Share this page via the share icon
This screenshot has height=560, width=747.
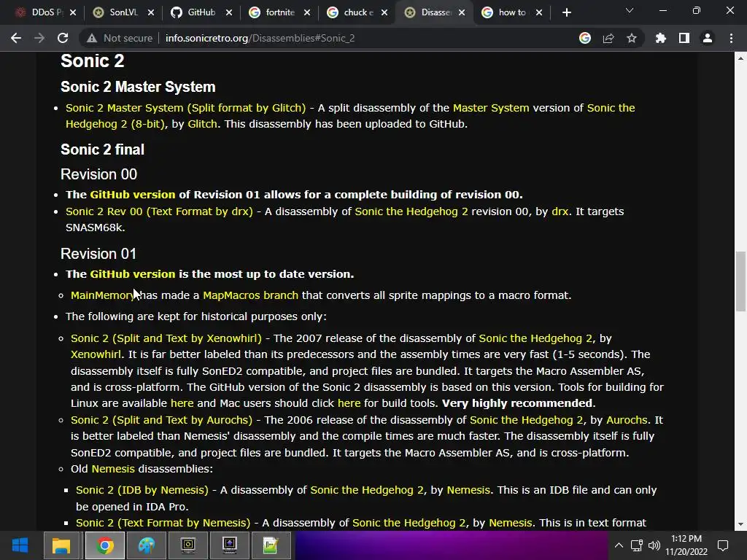pos(608,38)
